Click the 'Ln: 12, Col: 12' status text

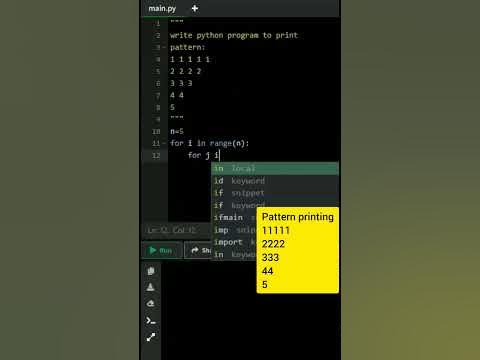pos(172,230)
